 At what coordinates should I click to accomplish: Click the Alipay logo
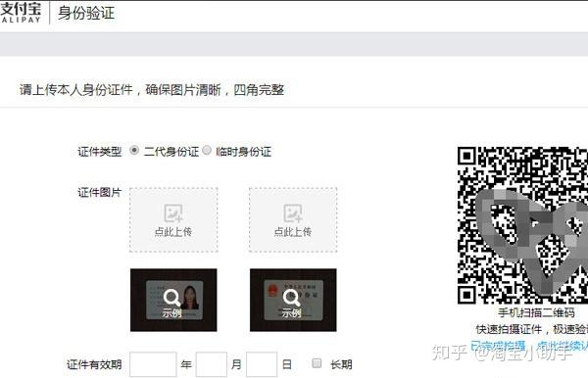[21, 13]
